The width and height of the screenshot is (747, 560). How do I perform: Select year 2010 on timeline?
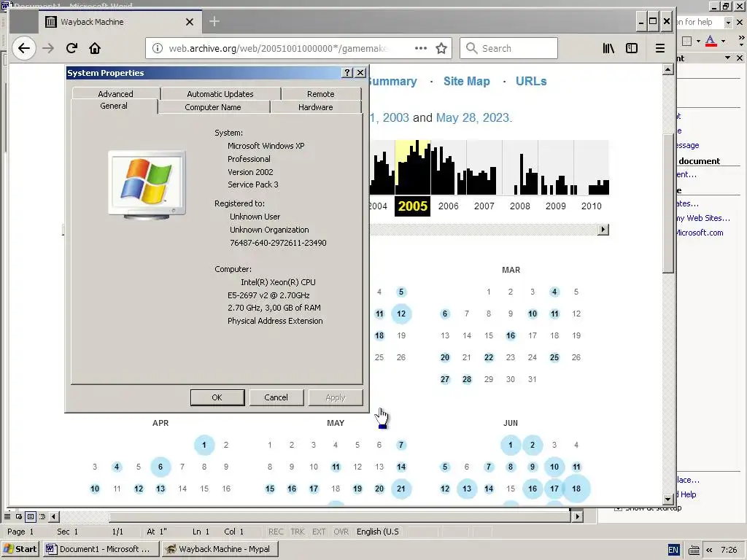(591, 206)
